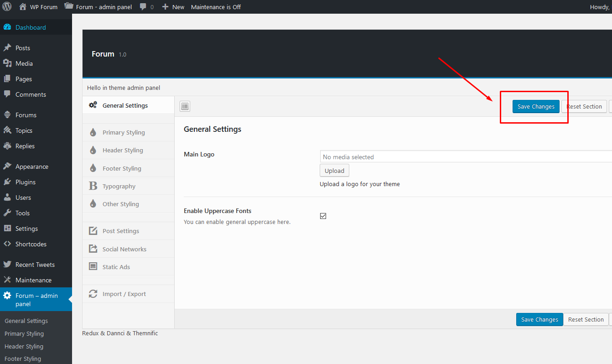
Task: Click the Recent Tweets bird icon
Action: 7,265
